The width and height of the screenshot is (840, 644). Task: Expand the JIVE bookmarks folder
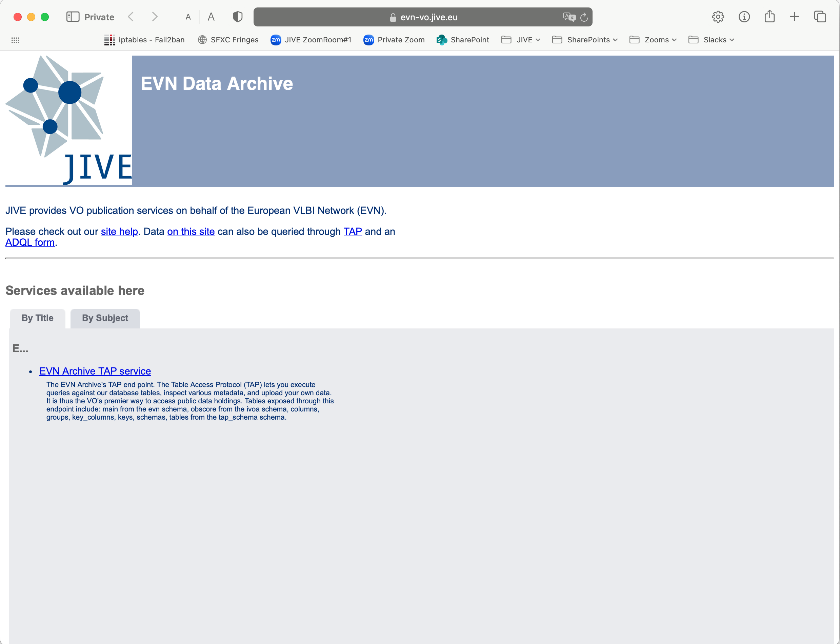[x=521, y=40]
